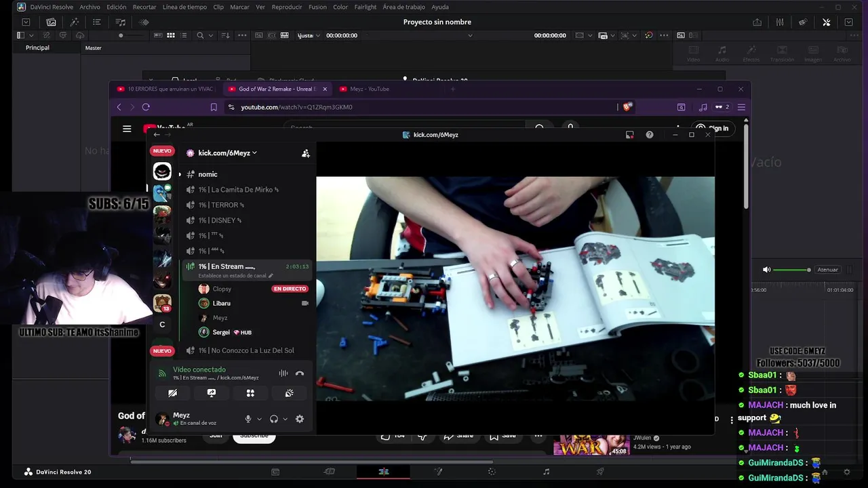Image resolution: width=868 pixels, height=488 pixels.
Task: Open the Mixer icon in DaVinci toolbar
Action: tap(780, 22)
